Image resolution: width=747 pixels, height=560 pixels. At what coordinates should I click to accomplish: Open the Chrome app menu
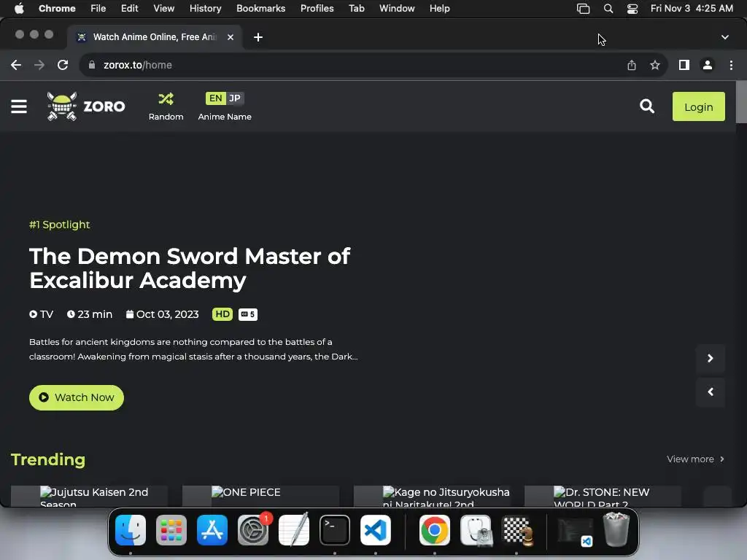(57, 9)
